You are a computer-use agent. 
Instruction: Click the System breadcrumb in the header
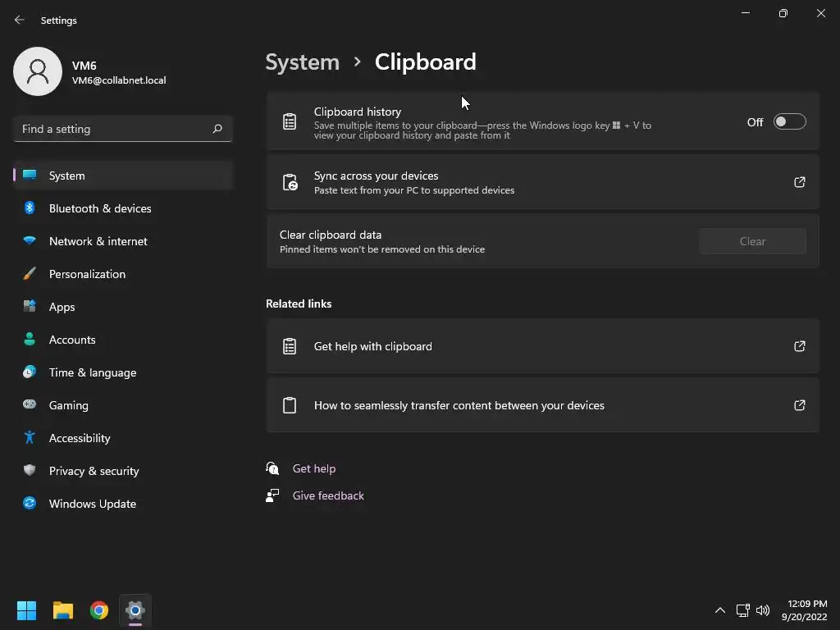[302, 62]
